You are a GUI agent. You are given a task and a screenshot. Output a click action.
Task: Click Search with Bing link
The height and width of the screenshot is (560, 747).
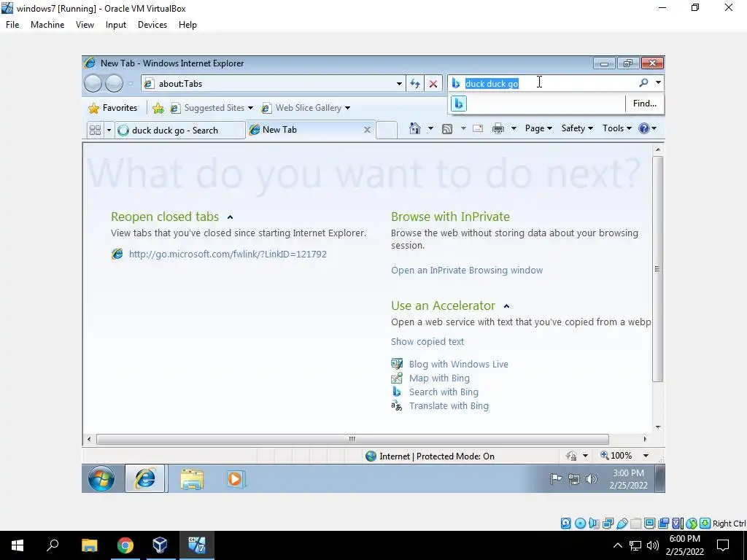pos(444,392)
